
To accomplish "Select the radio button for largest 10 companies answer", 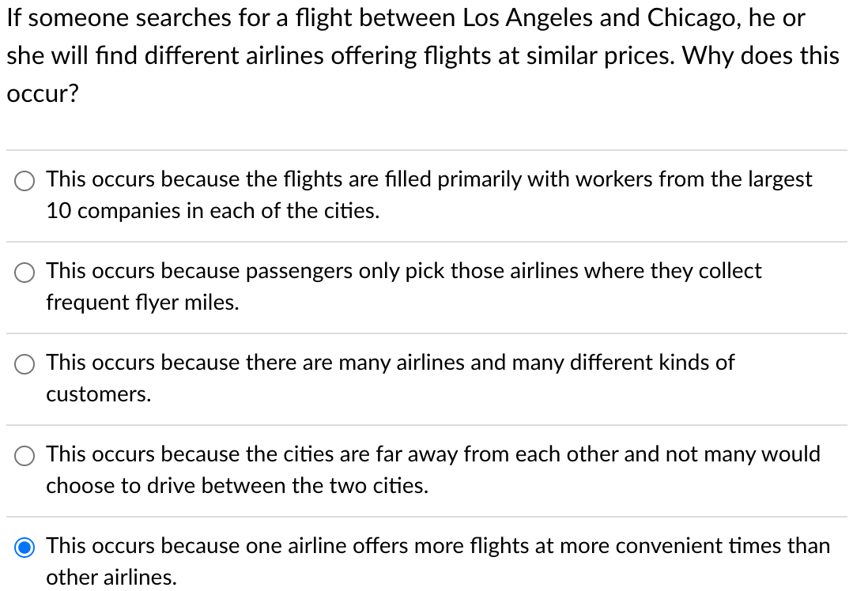I will click(25, 181).
